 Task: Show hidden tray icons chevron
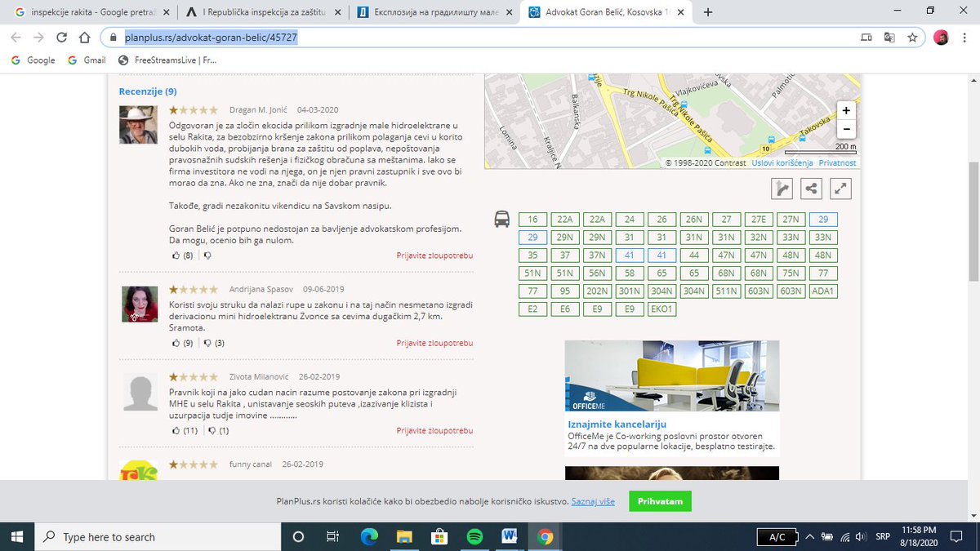[x=810, y=537]
